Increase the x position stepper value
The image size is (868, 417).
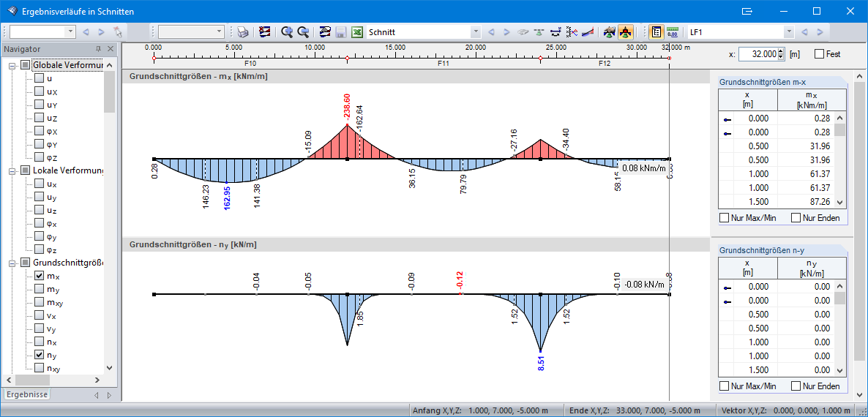coord(781,51)
